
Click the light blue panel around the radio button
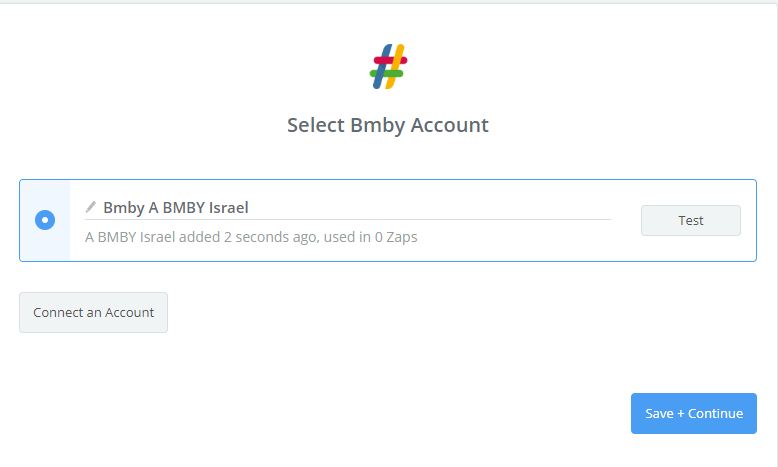[x=45, y=220]
